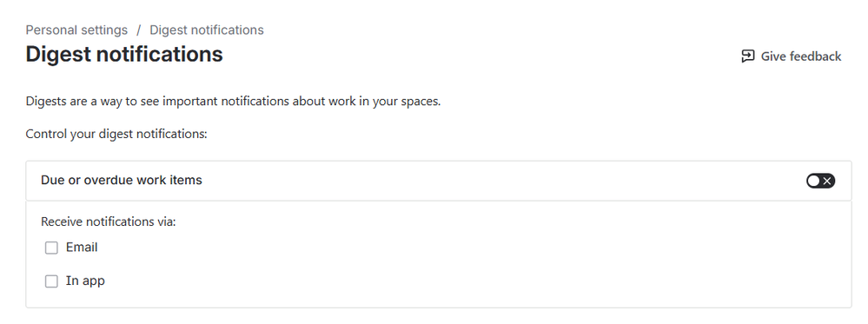Check the Email notification checkbox
868x324 pixels.
click(51, 248)
